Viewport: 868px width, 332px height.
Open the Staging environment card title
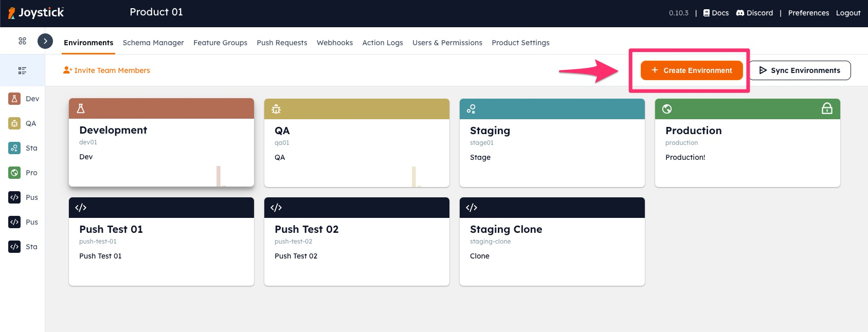pyautogui.click(x=490, y=131)
